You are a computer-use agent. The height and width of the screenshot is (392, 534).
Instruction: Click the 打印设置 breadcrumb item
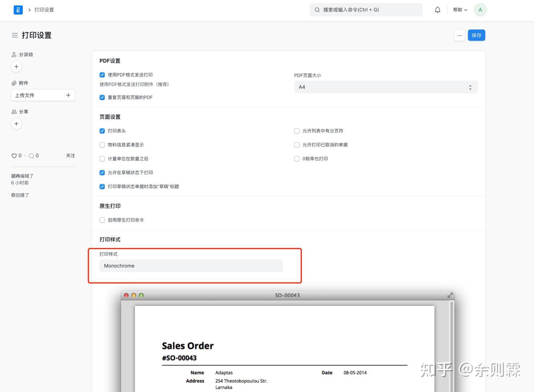point(44,10)
